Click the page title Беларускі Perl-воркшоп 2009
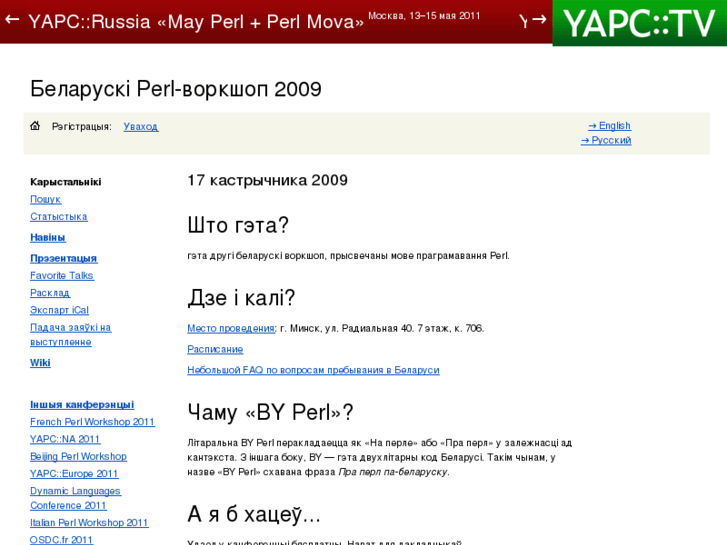The height and width of the screenshot is (545, 727). pos(176,89)
